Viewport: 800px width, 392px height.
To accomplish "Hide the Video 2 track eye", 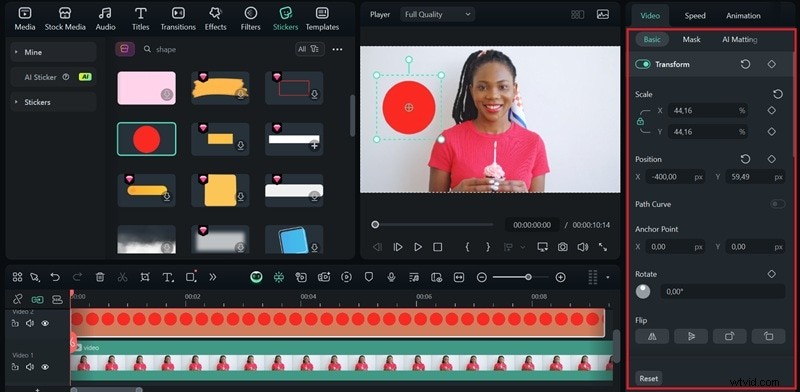I will click(x=45, y=323).
